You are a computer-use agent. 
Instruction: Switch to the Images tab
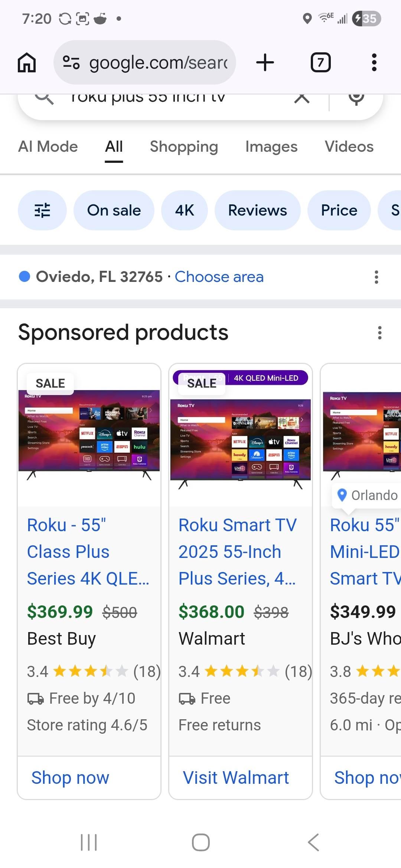pyautogui.click(x=271, y=147)
